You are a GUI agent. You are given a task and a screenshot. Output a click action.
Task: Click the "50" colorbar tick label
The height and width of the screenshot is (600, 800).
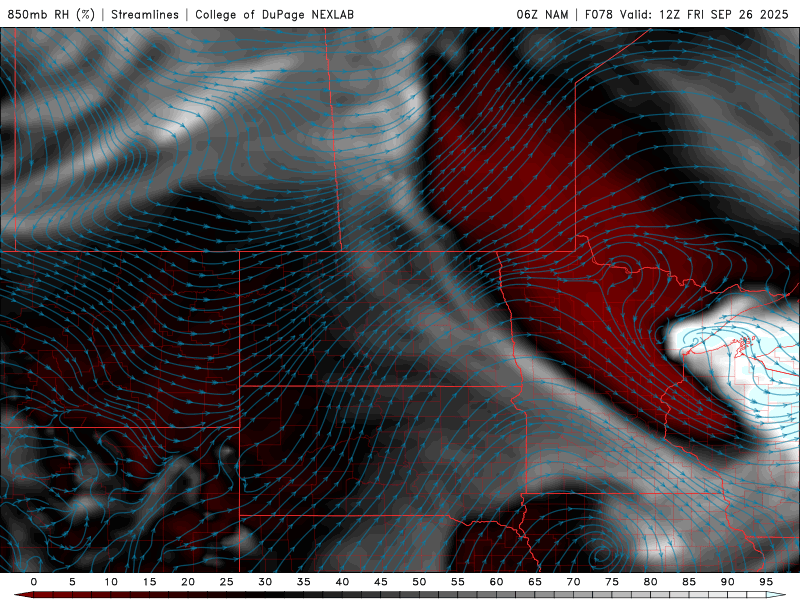[419, 582]
